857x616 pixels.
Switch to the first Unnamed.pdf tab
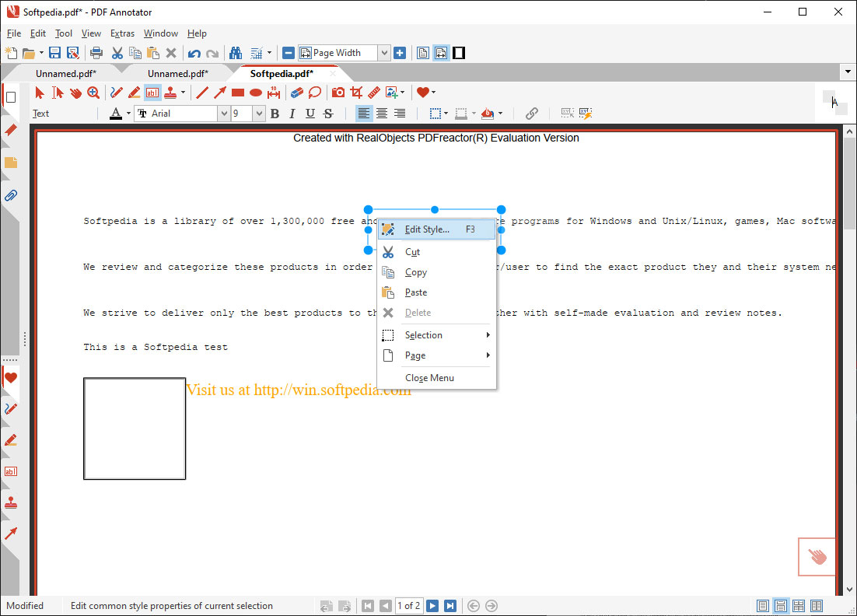[66, 73]
